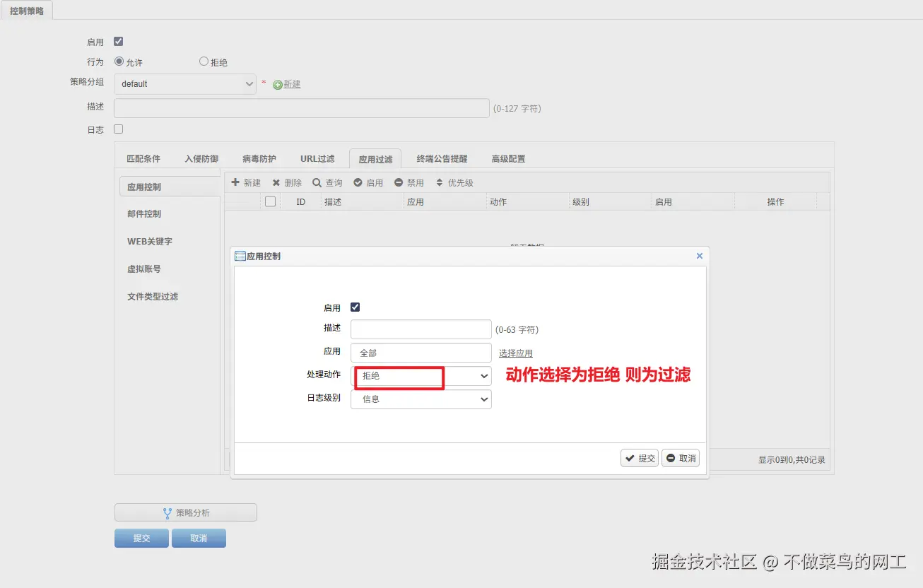Click the 应用 field showing 全部

pos(421,353)
